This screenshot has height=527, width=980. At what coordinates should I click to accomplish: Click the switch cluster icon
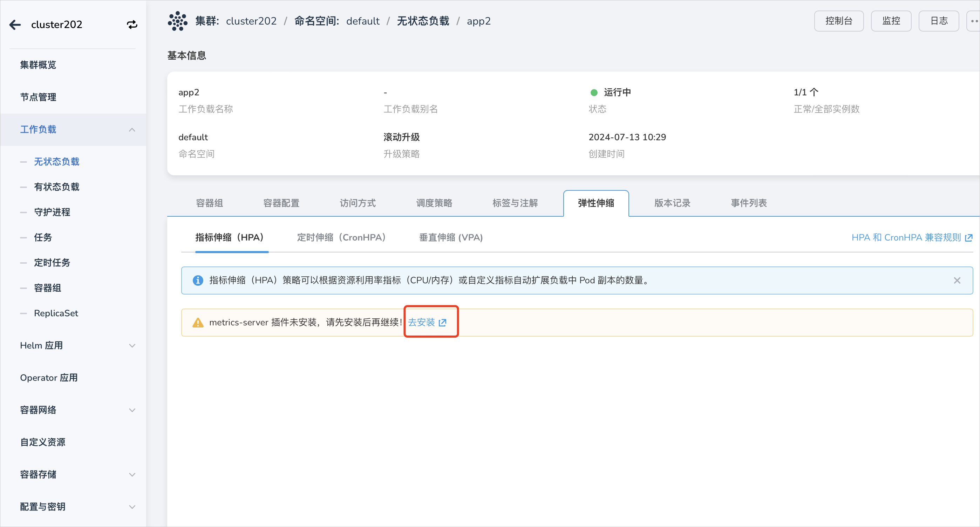tap(132, 25)
